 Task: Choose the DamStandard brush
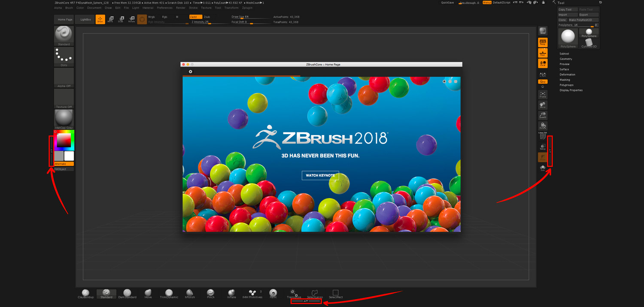pos(127,294)
